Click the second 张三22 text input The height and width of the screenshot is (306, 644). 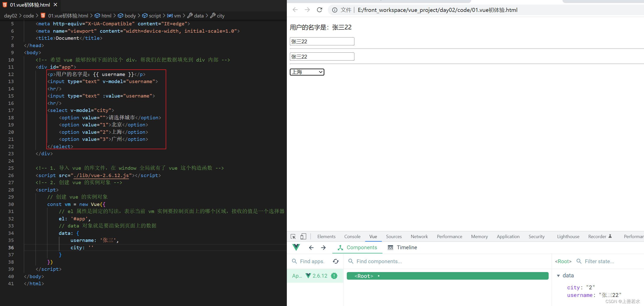click(x=322, y=56)
